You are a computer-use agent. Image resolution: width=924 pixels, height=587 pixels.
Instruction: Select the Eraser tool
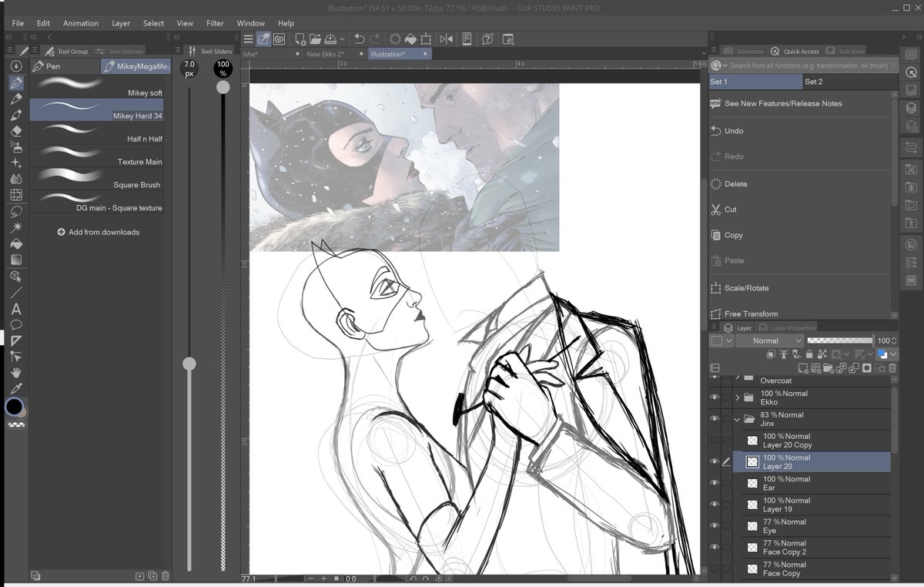coord(15,130)
